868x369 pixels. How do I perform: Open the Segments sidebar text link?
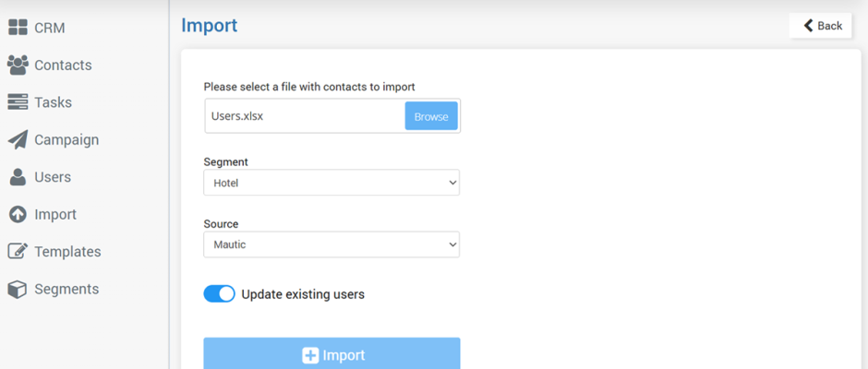pos(66,290)
